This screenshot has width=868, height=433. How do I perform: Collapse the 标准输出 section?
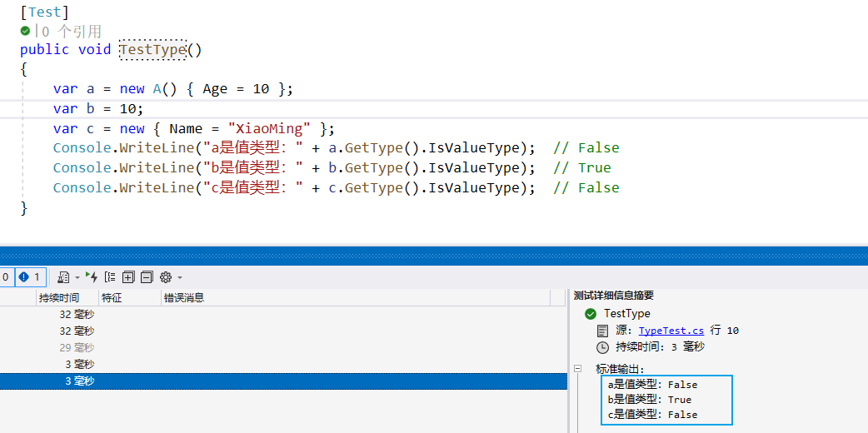tap(578, 368)
